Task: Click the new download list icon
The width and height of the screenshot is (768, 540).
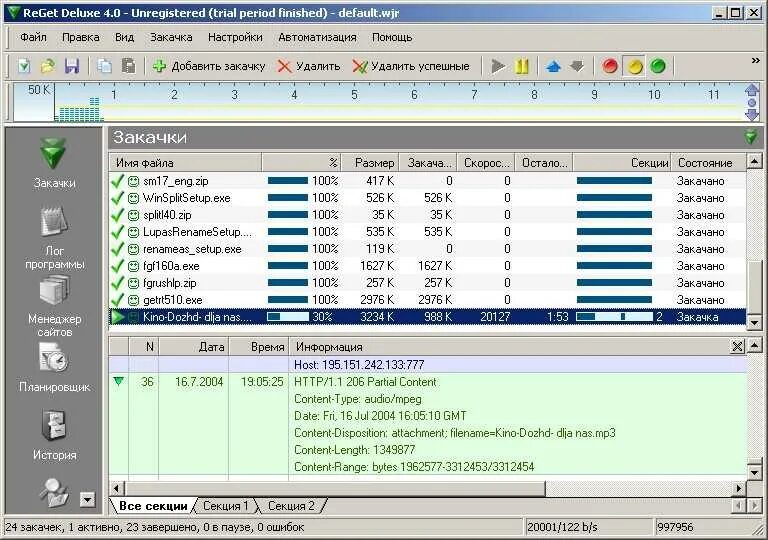Action: coord(24,66)
